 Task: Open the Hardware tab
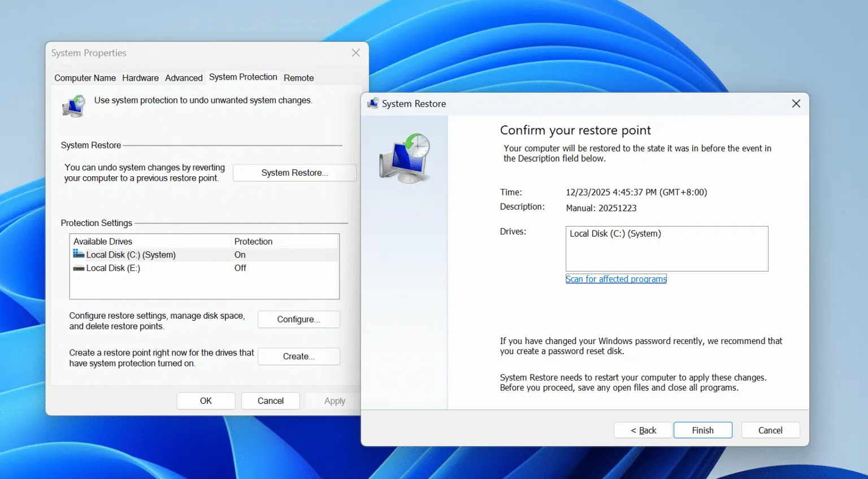click(140, 78)
